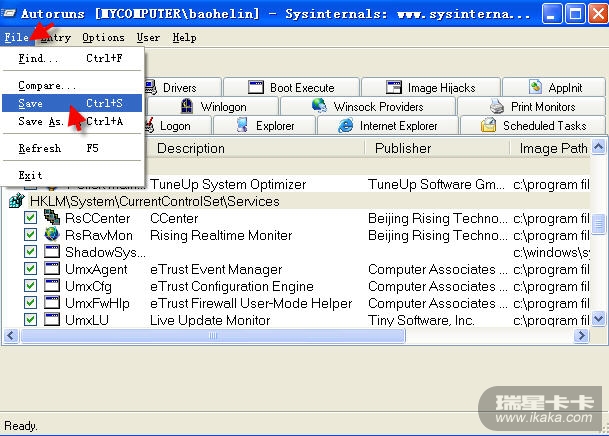Uncheck the UmxLU checkbox
The width and height of the screenshot is (609, 436).
30,320
